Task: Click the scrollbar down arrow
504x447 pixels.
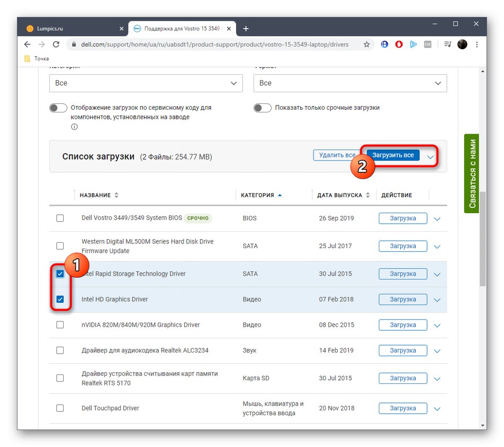Action: (x=482, y=425)
